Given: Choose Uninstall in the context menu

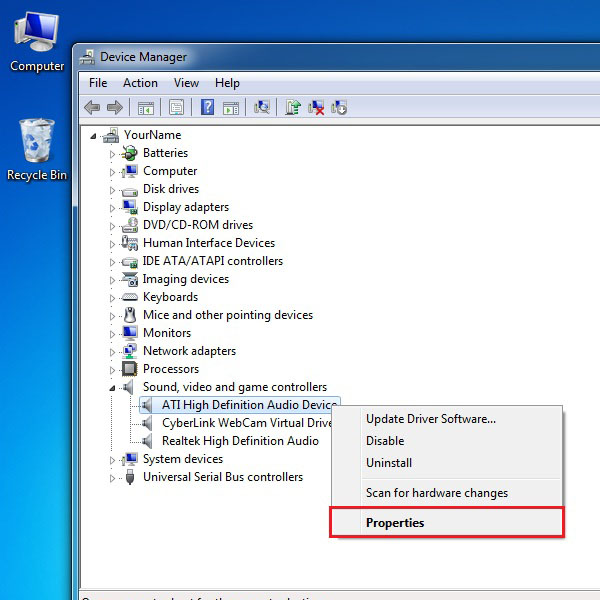Looking at the screenshot, I should (x=447, y=463).
